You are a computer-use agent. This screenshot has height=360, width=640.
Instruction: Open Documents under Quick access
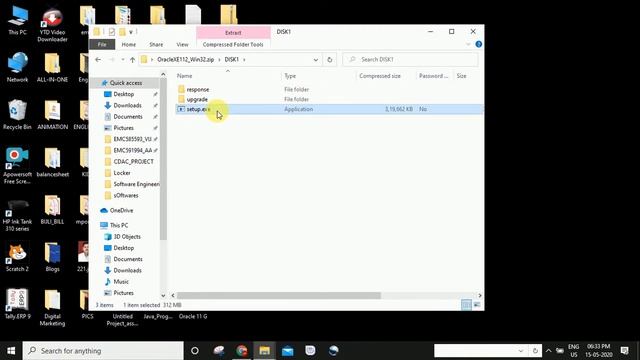[128, 117]
